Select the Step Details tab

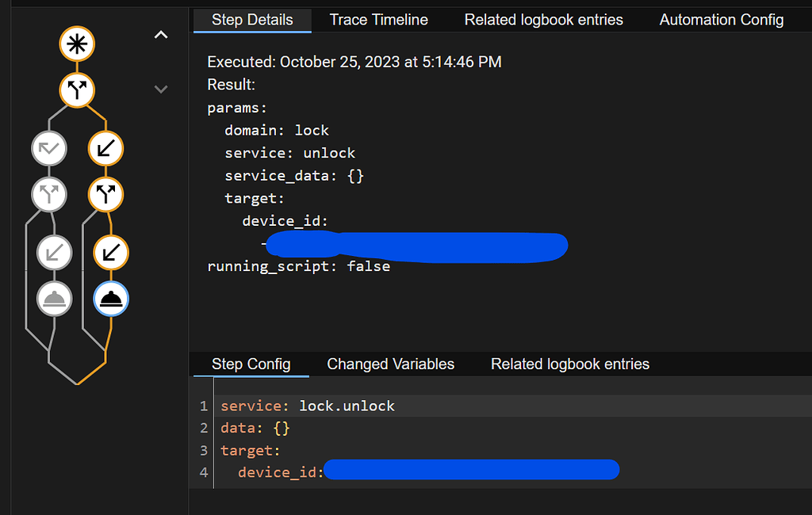251,19
